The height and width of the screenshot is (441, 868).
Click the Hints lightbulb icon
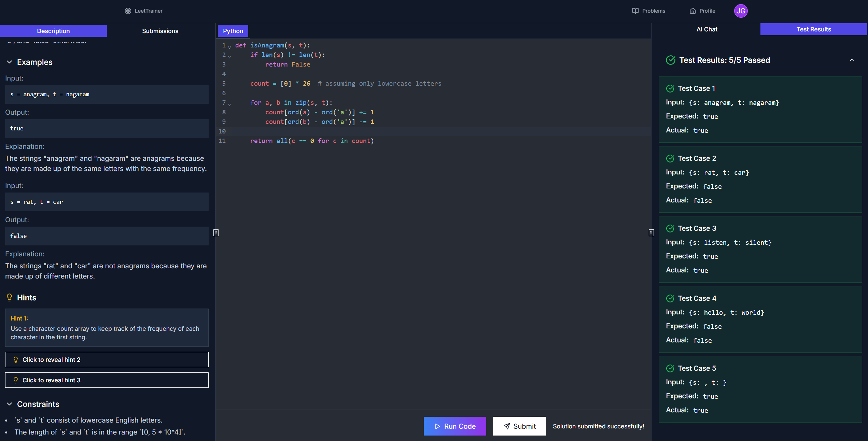tap(10, 298)
